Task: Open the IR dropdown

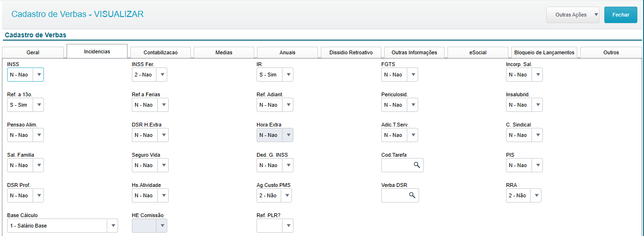Action: coord(275,75)
